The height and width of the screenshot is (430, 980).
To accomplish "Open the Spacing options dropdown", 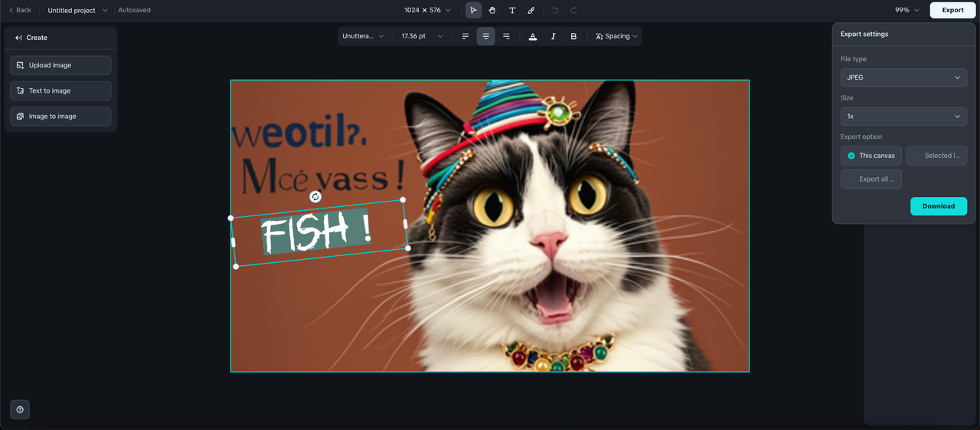I will (616, 36).
